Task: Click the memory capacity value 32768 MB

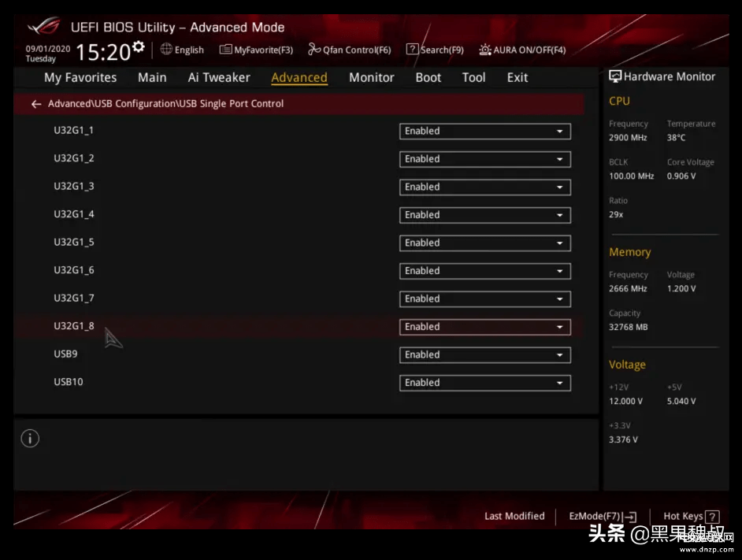Action: click(629, 327)
